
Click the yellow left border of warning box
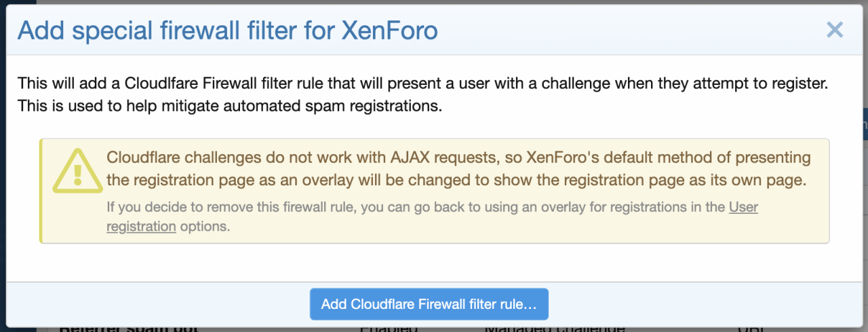point(41,191)
